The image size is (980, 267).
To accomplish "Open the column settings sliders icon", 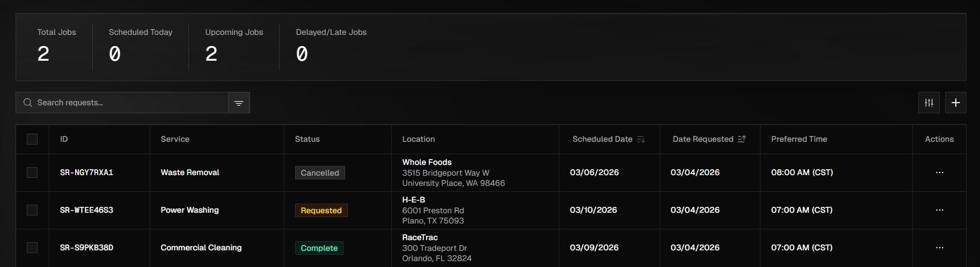I will pyautogui.click(x=928, y=103).
